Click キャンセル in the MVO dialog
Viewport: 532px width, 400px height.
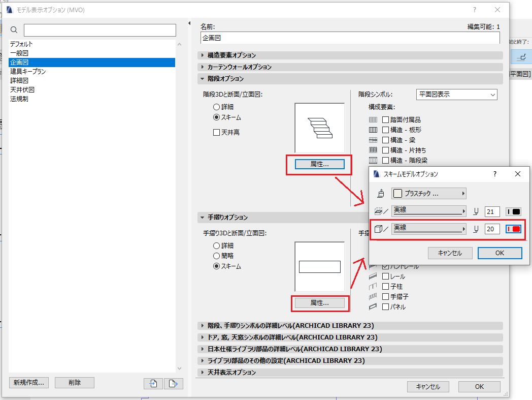pyautogui.click(x=428, y=387)
